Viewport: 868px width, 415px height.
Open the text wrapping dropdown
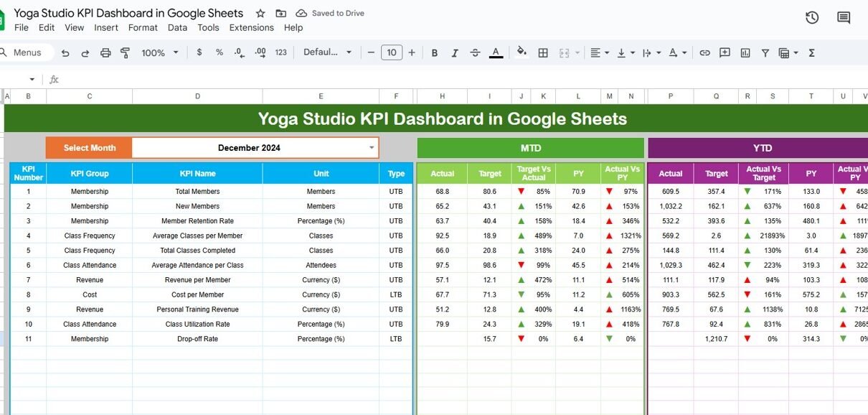coord(651,52)
